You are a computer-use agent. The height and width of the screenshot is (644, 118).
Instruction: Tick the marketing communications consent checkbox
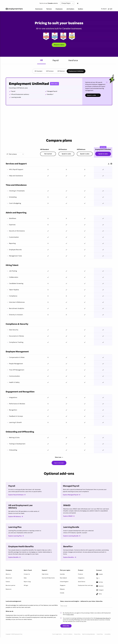coord(61,618)
